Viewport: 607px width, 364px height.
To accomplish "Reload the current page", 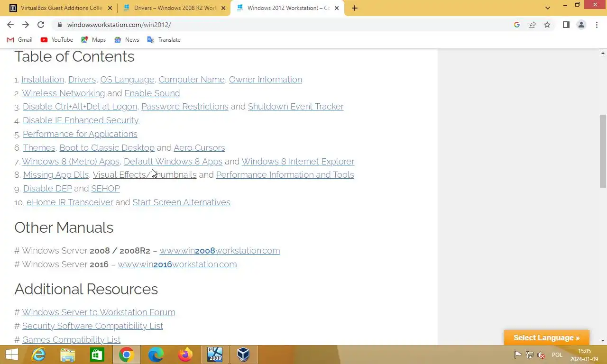I will 41,25.
